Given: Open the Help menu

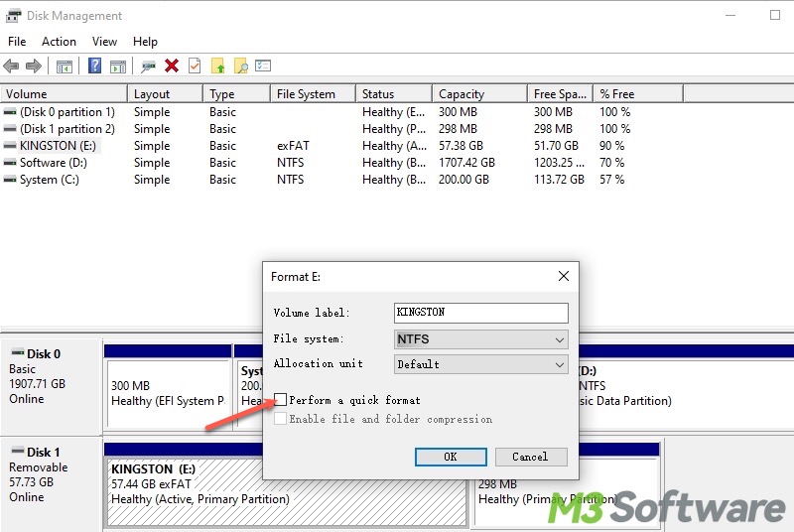Looking at the screenshot, I should (145, 42).
